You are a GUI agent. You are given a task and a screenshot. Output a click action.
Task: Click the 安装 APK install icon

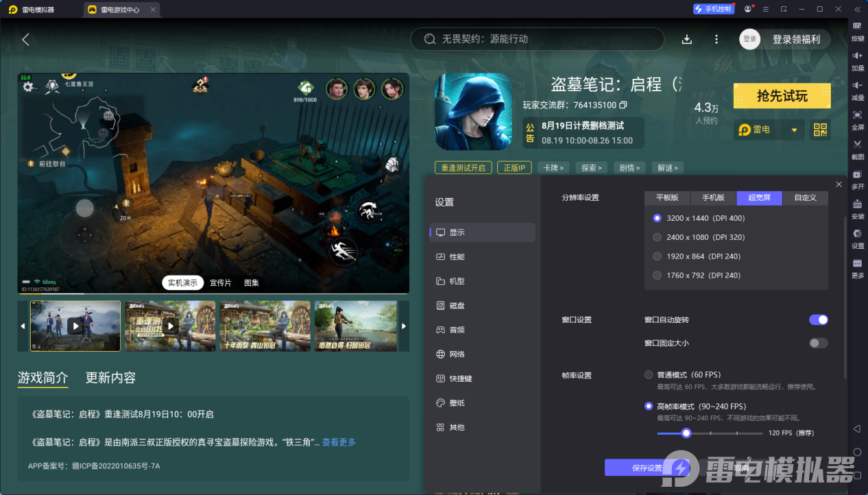pyautogui.click(x=857, y=204)
